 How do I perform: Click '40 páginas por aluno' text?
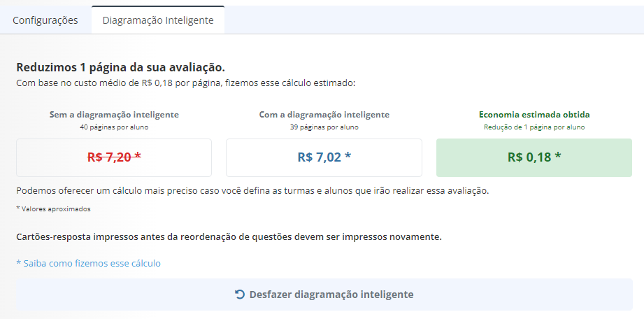point(114,127)
